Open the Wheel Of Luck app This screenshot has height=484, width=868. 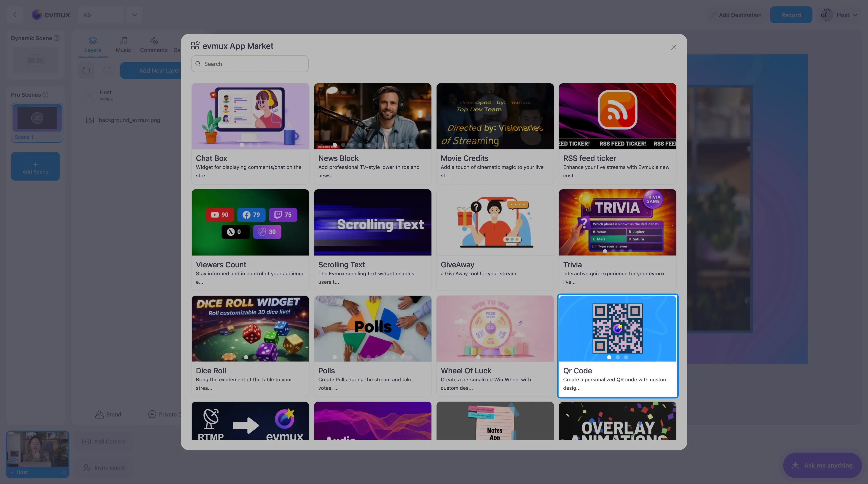coord(495,346)
